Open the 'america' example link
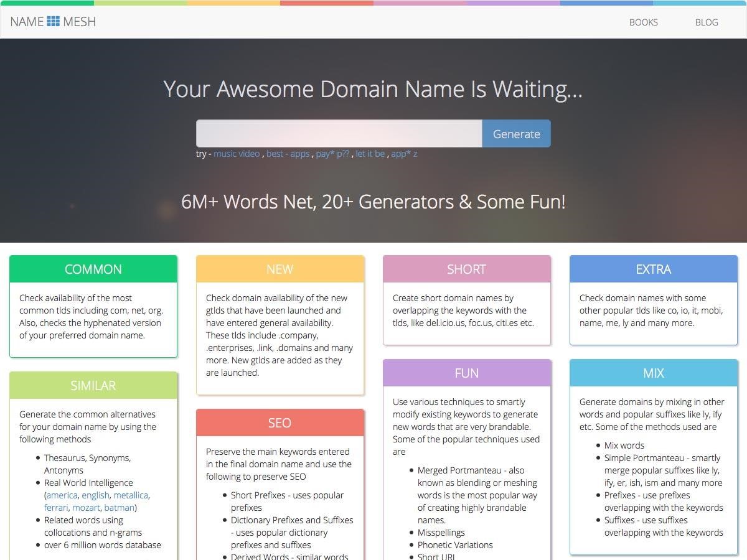 (x=62, y=495)
